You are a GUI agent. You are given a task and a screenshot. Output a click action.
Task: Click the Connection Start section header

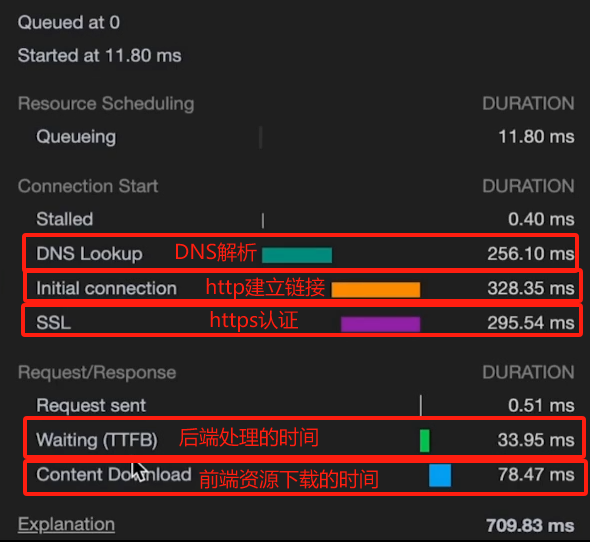pos(88,186)
